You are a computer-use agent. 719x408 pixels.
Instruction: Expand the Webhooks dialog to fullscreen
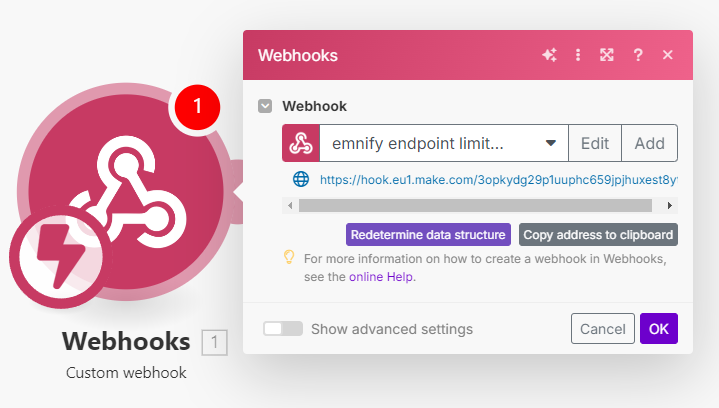pos(607,55)
